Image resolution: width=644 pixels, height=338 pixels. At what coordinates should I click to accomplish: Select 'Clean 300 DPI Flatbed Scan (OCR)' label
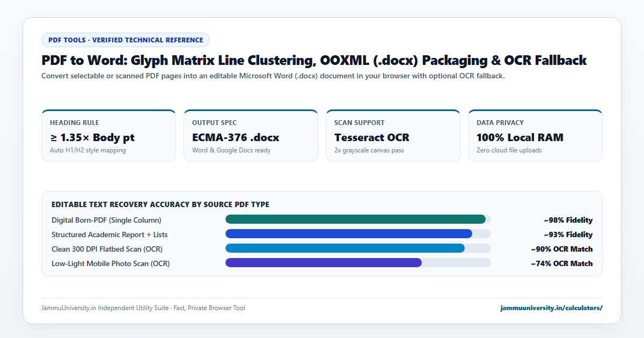107,249
